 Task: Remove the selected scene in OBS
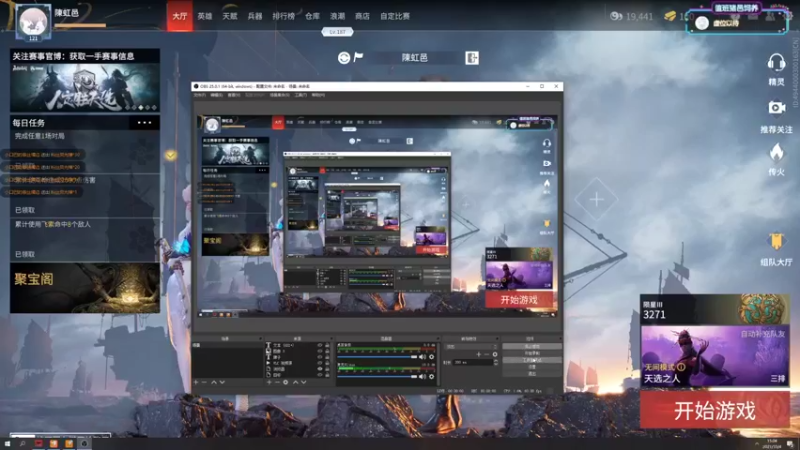[204, 382]
